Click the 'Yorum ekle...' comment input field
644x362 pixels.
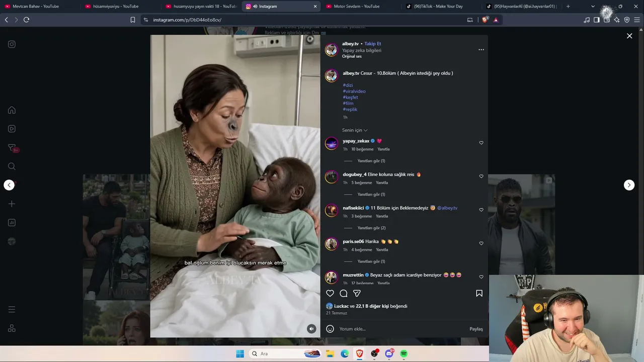coord(401,329)
